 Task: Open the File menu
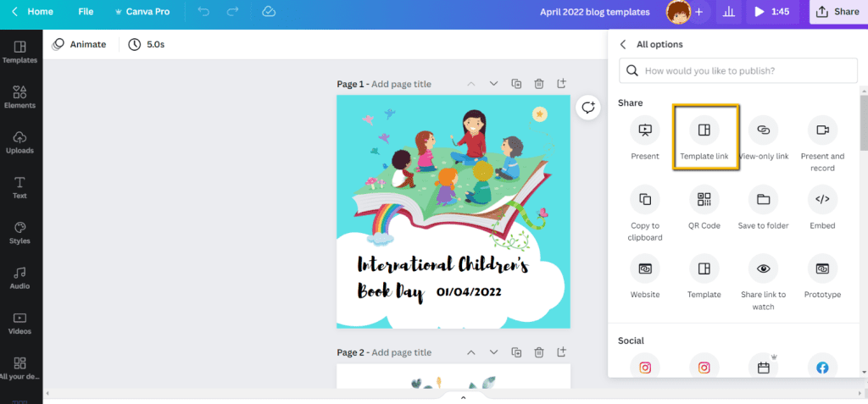[86, 12]
